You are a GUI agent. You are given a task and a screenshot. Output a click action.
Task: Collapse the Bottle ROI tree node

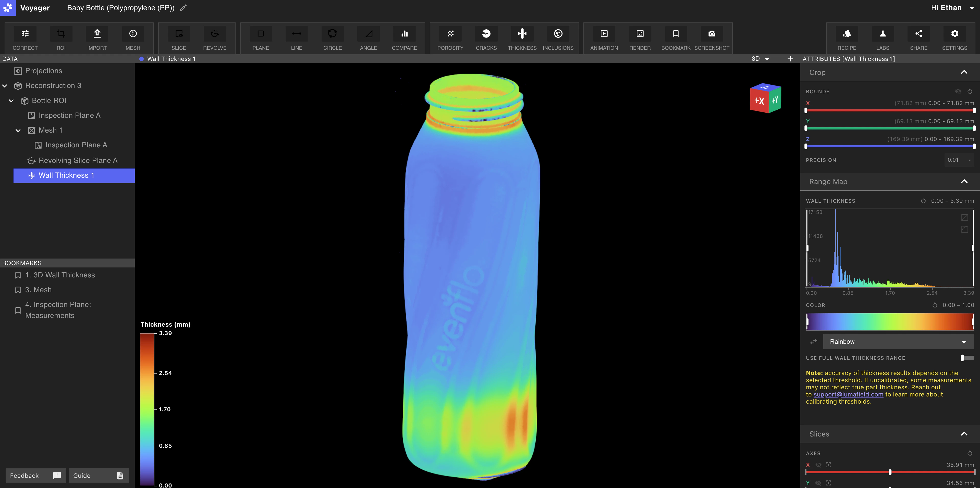coord(11,101)
